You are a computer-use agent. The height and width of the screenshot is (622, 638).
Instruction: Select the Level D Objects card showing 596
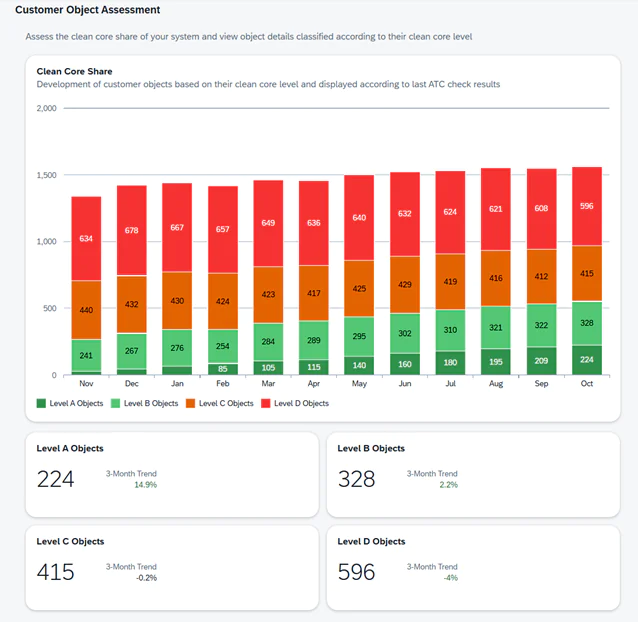pos(473,567)
